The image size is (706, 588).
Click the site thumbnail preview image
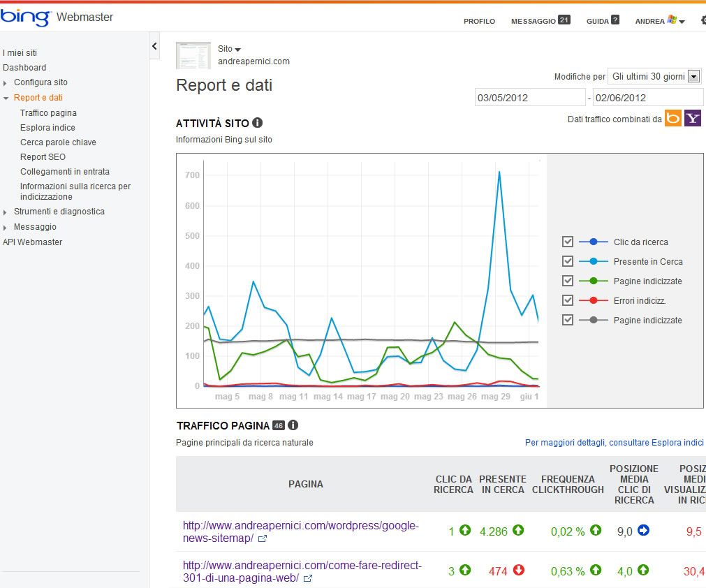tap(193, 55)
